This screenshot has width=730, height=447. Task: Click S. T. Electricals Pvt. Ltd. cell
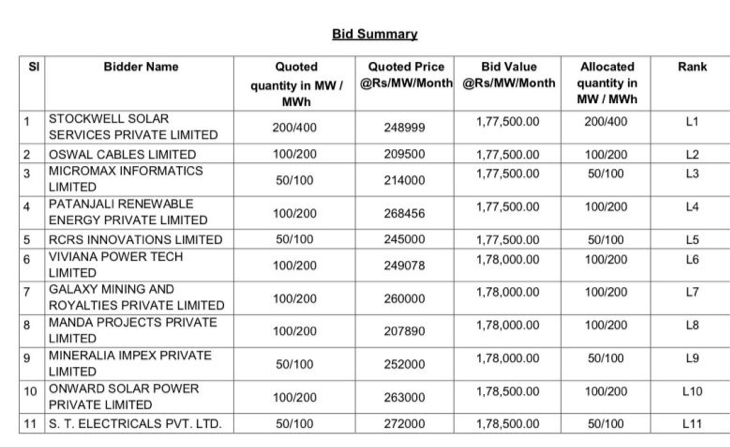(x=135, y=425)
